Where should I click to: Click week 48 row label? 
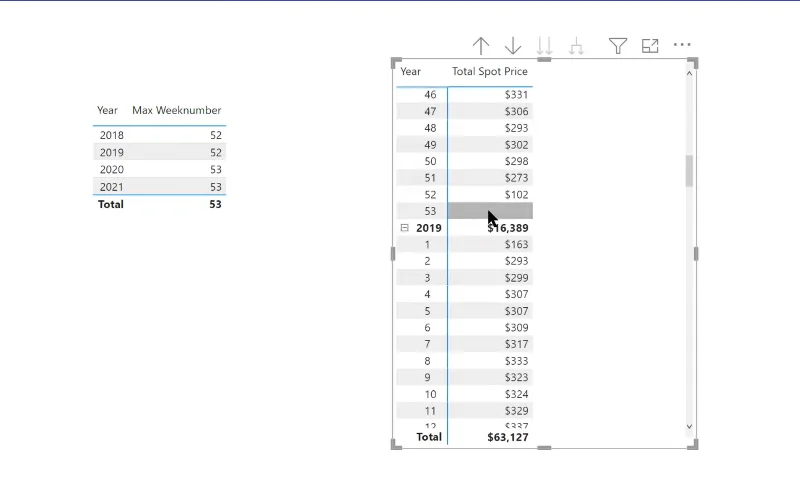pyautogui.click(x=430, y=128)
